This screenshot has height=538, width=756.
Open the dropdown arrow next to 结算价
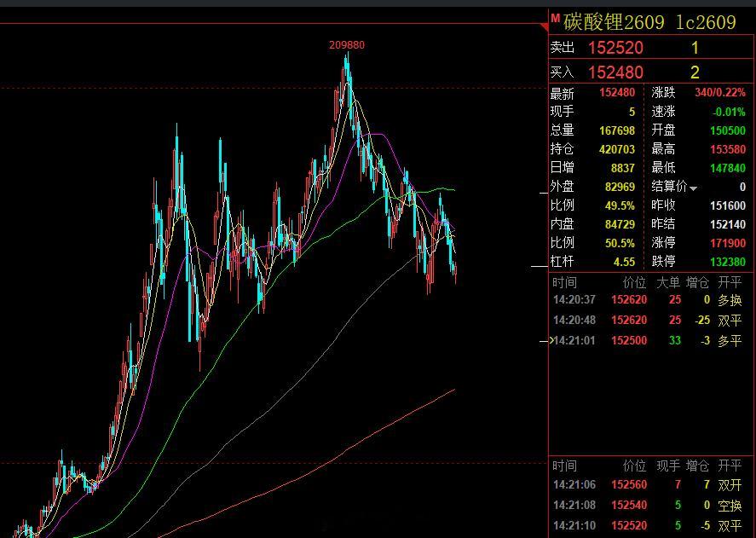tap(693, 188)
